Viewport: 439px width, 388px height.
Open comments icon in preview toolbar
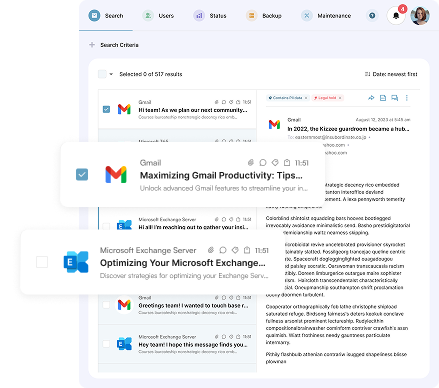pyautogui.click(x=395, y=98)
